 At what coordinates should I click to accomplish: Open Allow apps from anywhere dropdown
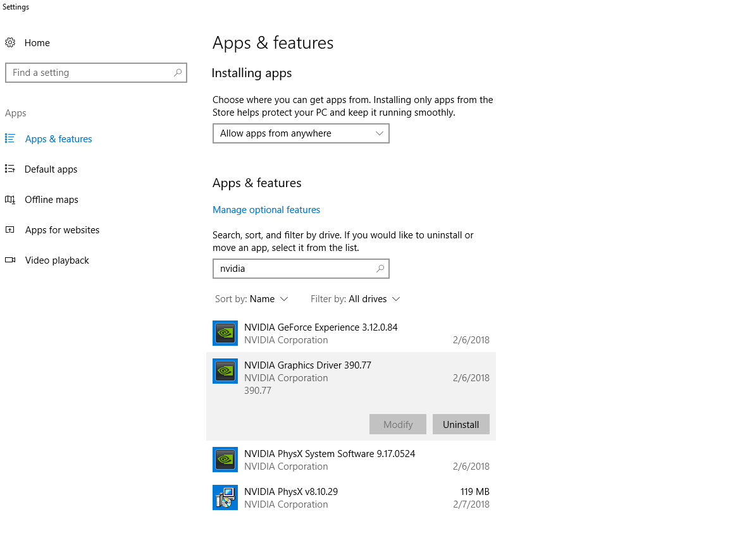301,133
